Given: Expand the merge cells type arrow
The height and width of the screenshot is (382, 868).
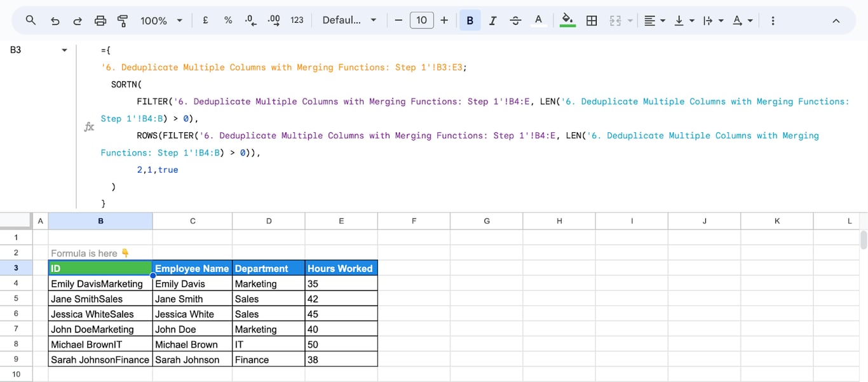Looking at the screenshot, I should pyautogui.click(x=630, y=20).
